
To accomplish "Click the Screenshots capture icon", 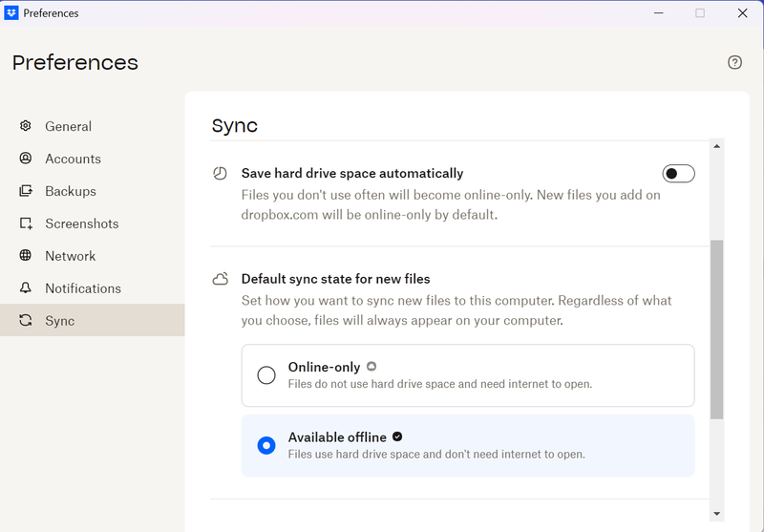I will click(x=26, y=223).
